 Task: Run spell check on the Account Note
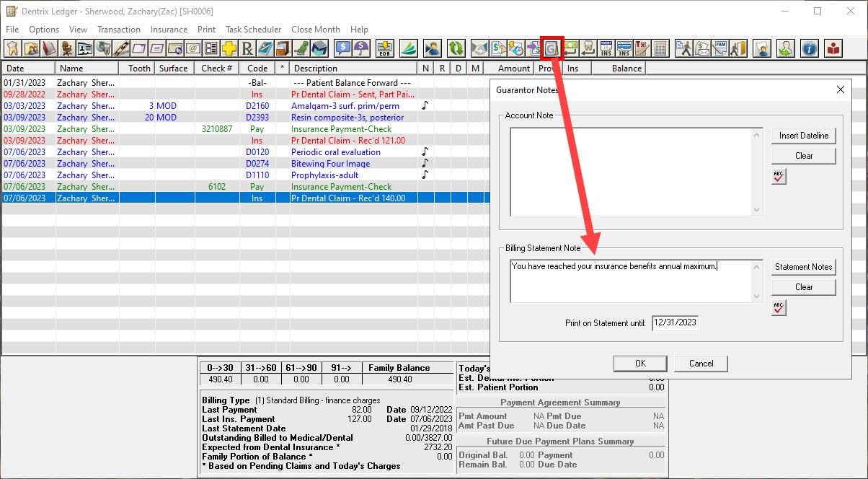778,175
